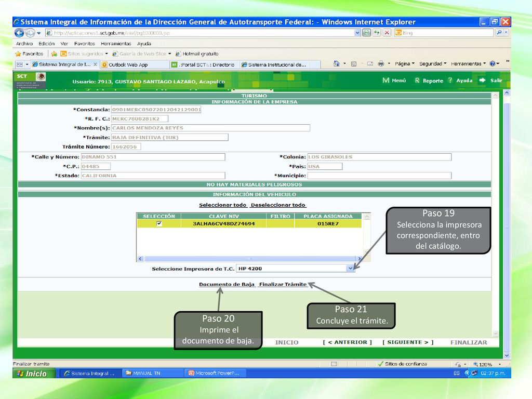Go back with the browser back arrow

click(19, 33)
